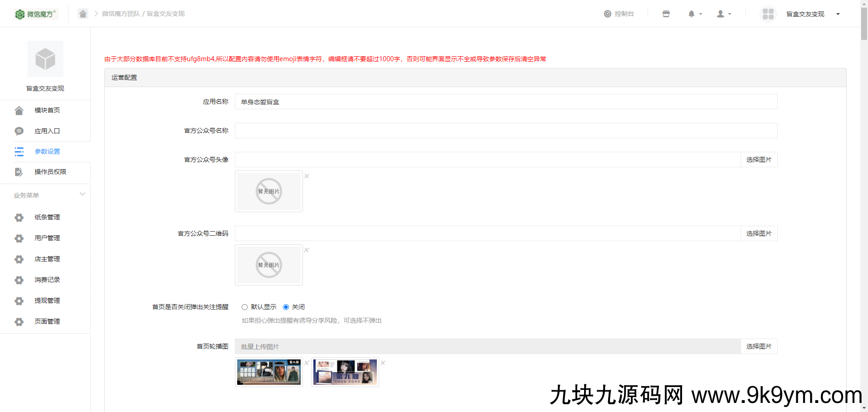This screenshot has height=412, width=868.
Task: Click the second carousel image thumbnail
Action: click(345, 372)
